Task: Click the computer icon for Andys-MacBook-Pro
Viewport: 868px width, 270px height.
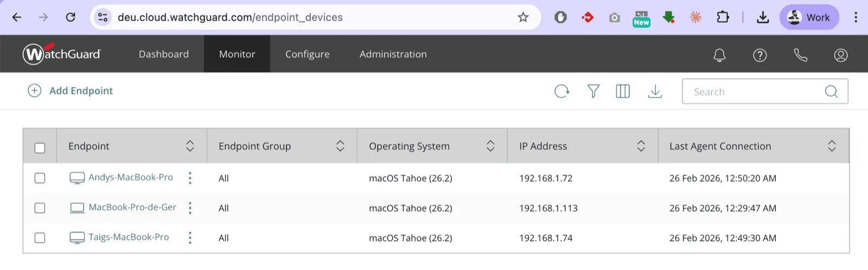Action: point(77,178)
